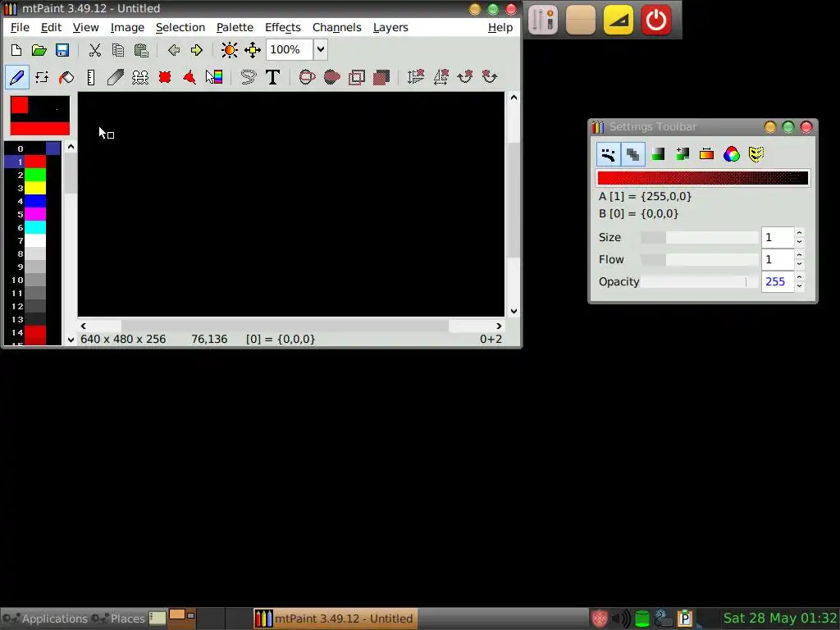This screenshot has height=630, width=840.
Task: Rotate selection clockwise icon
Action: (464, 77)
